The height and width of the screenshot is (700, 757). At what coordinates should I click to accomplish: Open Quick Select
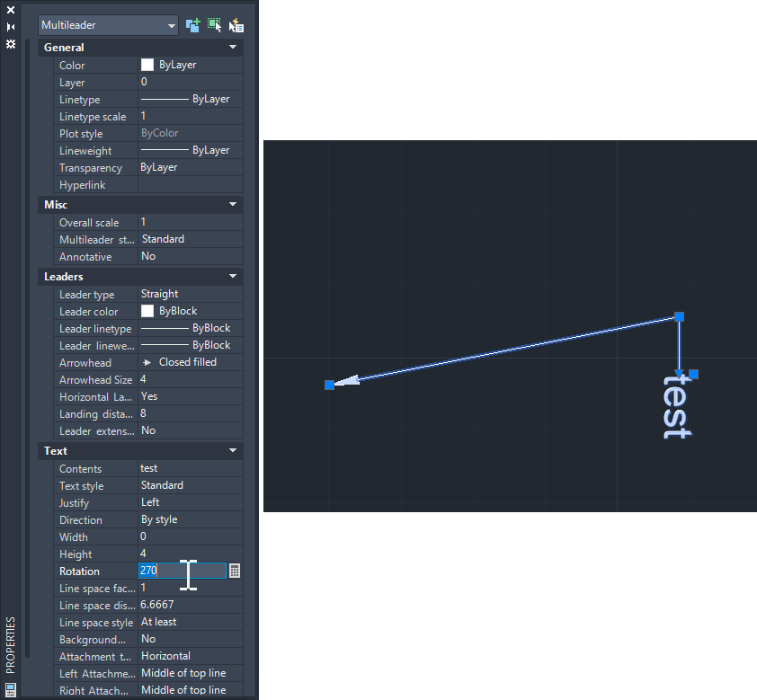(x=236, y=25)
